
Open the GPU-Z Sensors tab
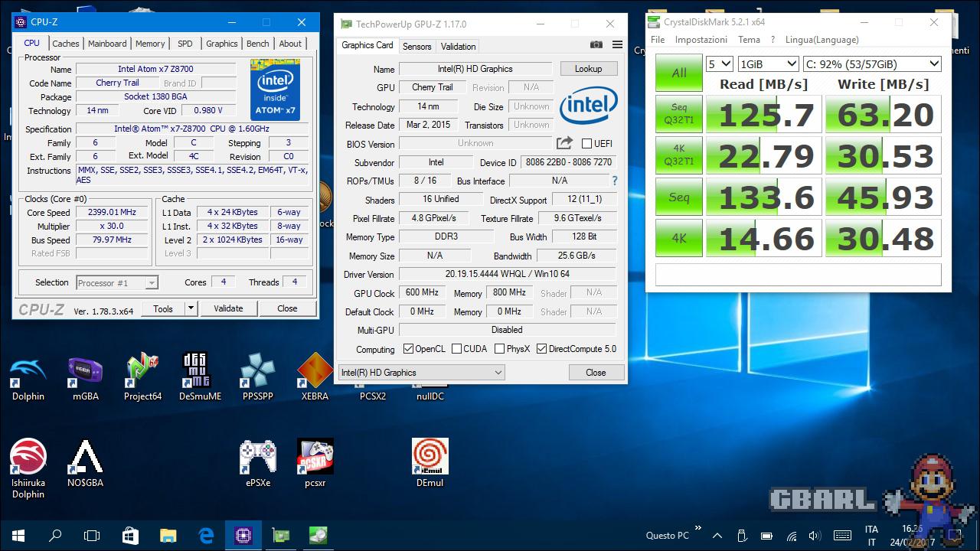[417, 46]
